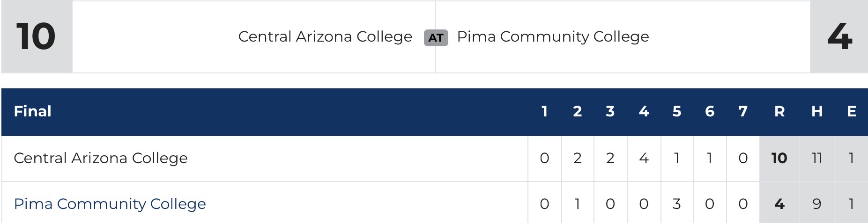
Task: Click Pima's fifth inning score of 3
Action: (676, 204)
